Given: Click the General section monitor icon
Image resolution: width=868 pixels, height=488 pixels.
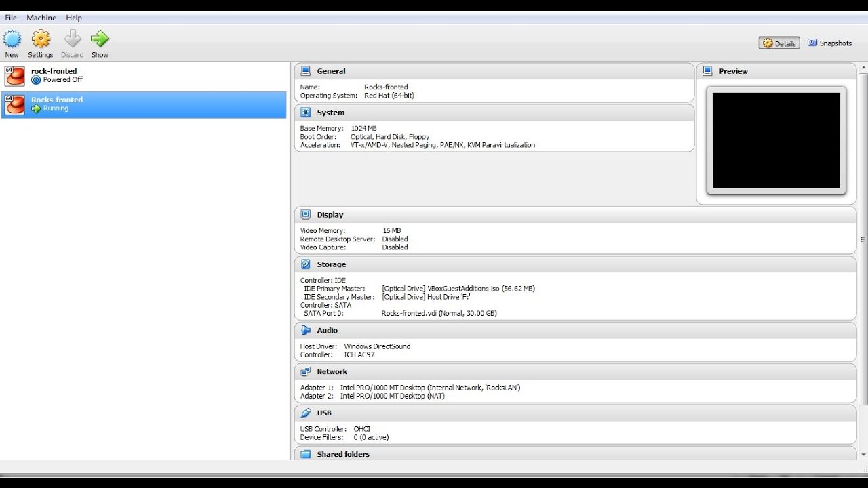Looking at the screenshot, I should tap(306, 71).
